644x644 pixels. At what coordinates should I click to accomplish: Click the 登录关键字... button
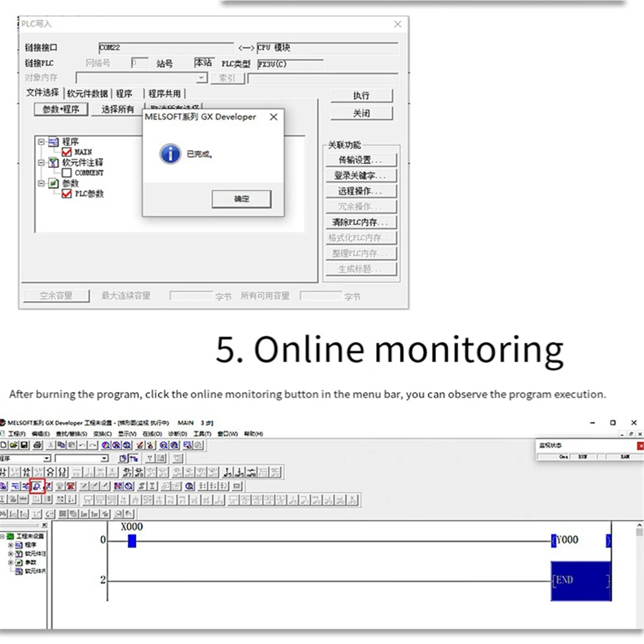click(x=361, y=175)
